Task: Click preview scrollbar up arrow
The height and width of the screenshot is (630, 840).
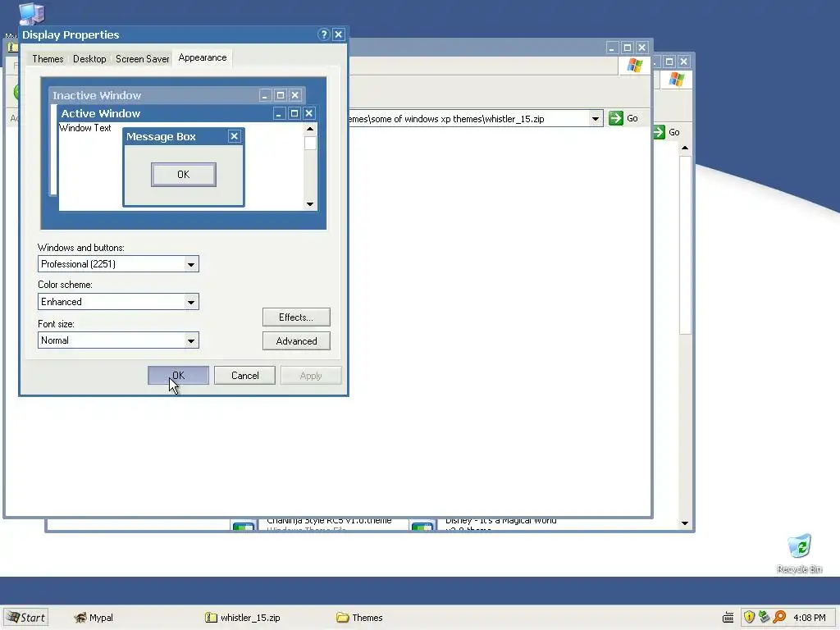Action: [309, 129]
